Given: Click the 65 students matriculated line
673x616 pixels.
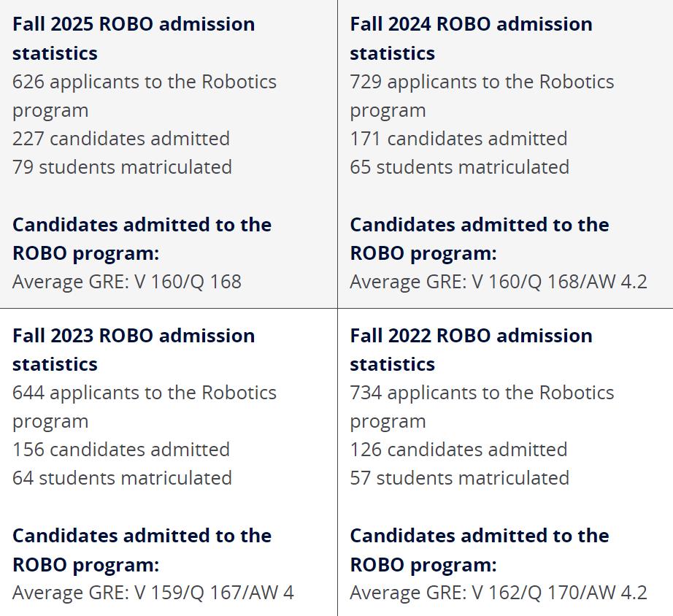Looking at the screenshot, I should click(x=459, y=167).
